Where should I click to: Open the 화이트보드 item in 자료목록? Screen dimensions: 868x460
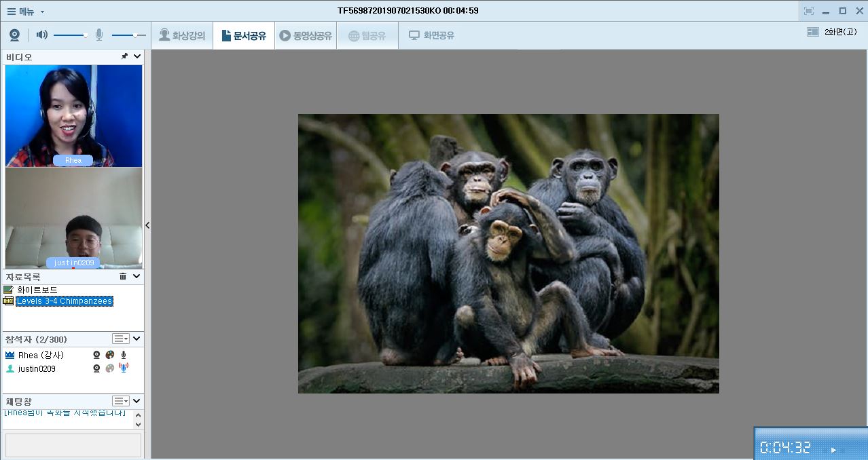click(x=37, y=290)
